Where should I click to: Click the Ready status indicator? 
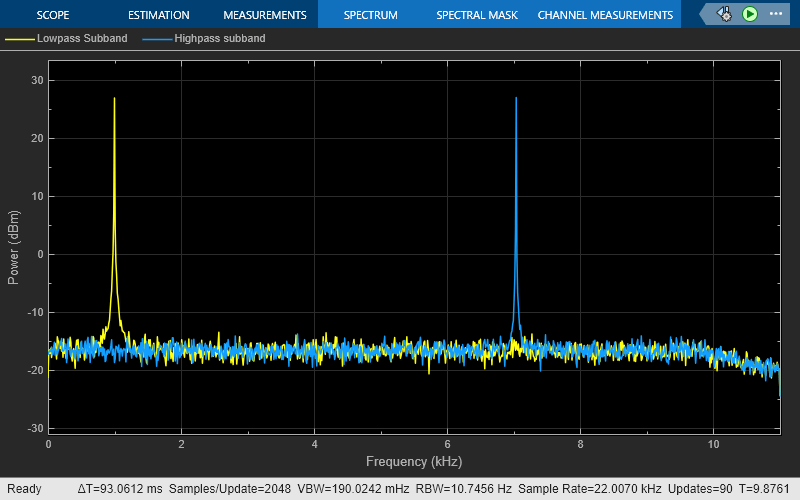pyautogui.click(x=24, y=489)
